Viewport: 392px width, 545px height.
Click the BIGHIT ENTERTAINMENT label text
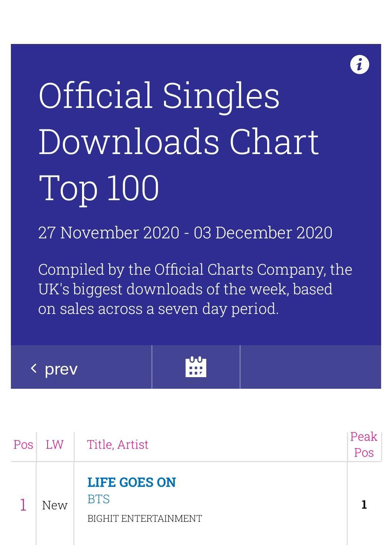(144, 518)
